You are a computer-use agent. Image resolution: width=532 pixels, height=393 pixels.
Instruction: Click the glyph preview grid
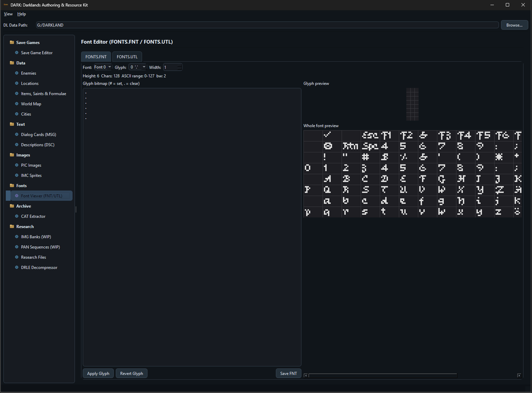pos(412,104)
